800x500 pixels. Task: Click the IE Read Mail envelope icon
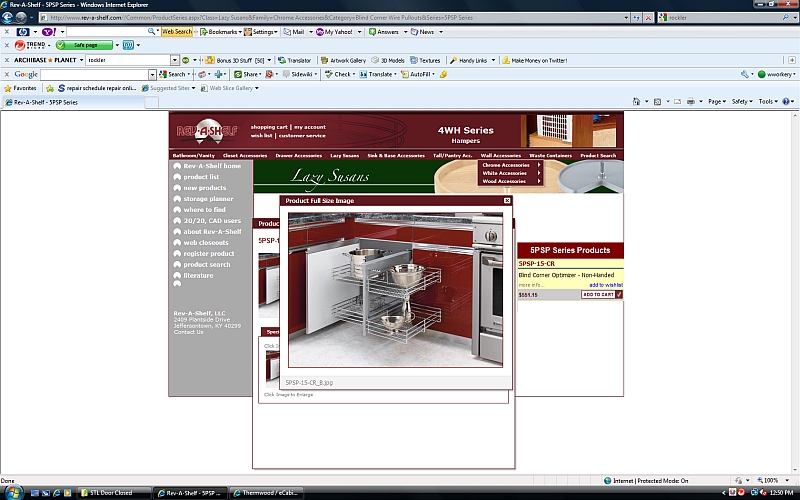pyautogui.click(x=678, y=102)
